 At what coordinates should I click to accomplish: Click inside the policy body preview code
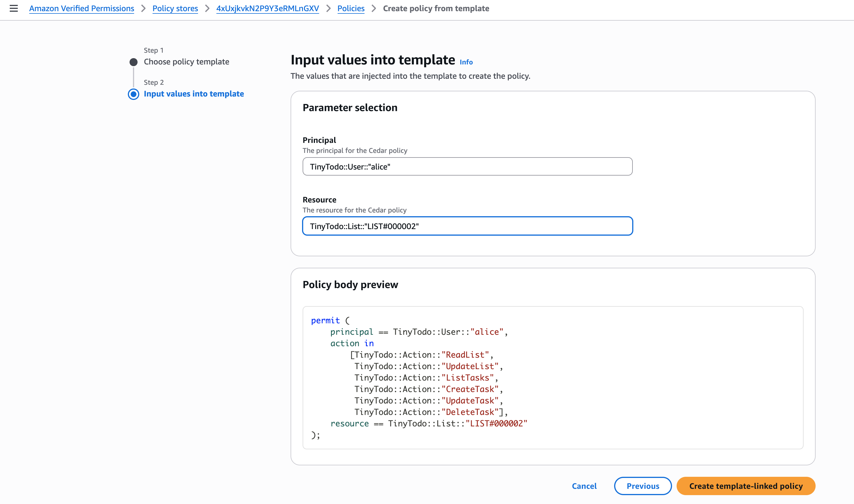click(x=553, y=377)
